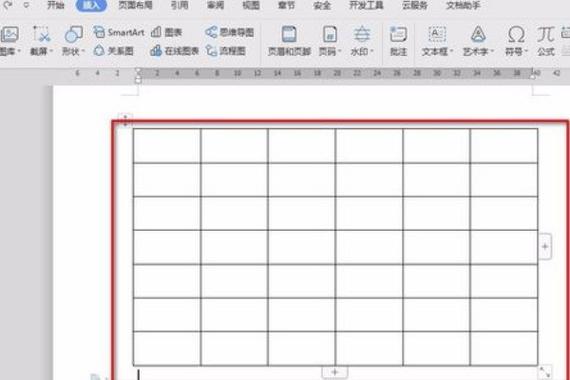570x380 pixels.
Task: Switch to the 页面布局 tab
Action: point(135,5)
